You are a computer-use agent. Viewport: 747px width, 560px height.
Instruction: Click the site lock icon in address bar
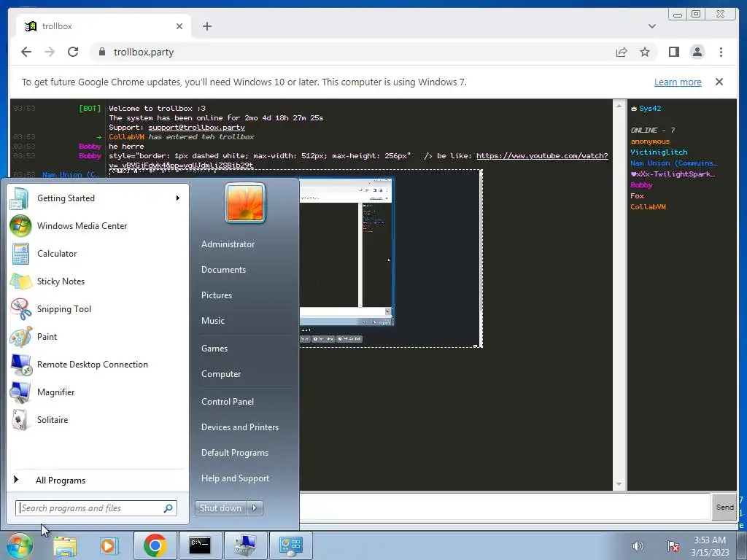tap(101, 52)
